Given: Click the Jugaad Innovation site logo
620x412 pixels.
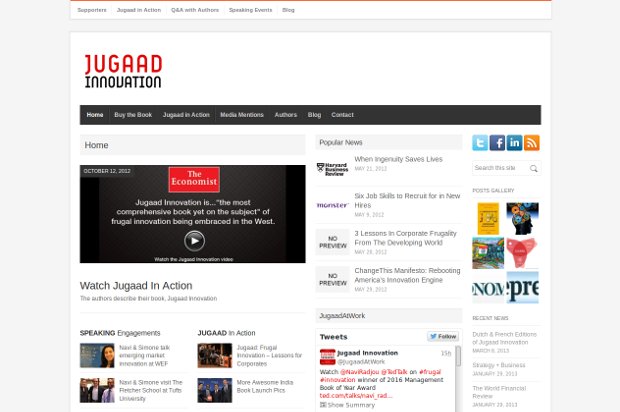Looking at the screenshot, I should (x=123, y=71).
